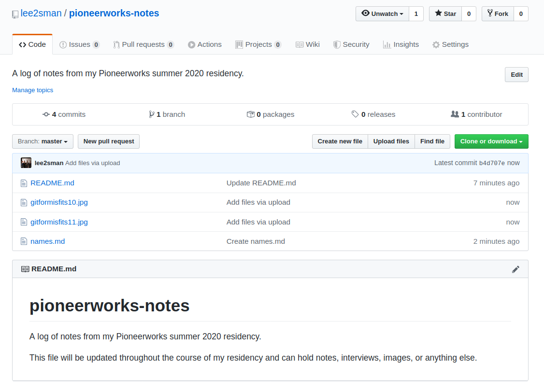The height and width of the screenshot is (392, 544).
Task: Star the pioneerworks-notes repository
Action: [445, 14]
